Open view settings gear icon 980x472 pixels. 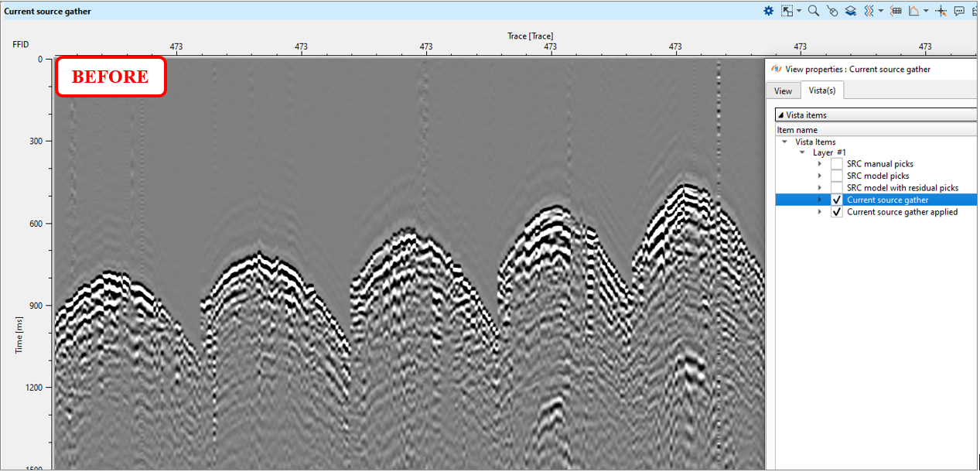(768, 11)
